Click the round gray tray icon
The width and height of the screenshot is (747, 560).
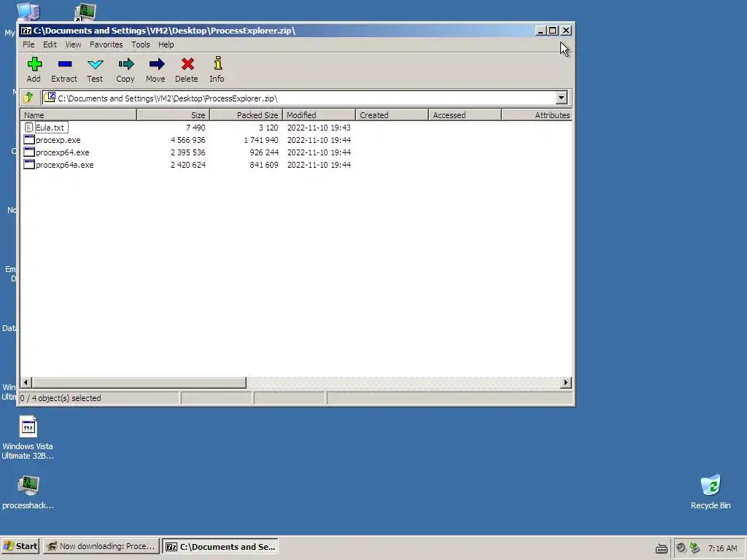click(681, 548)
